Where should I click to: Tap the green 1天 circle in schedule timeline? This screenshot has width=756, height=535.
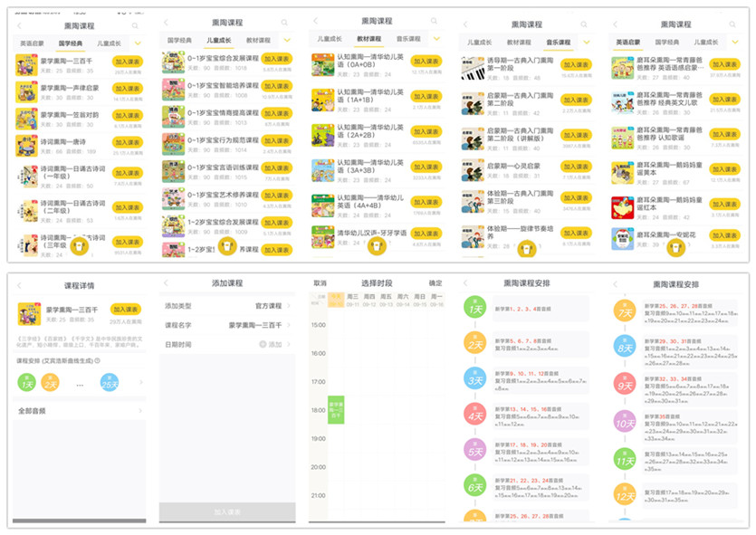(x=474, y=309)
